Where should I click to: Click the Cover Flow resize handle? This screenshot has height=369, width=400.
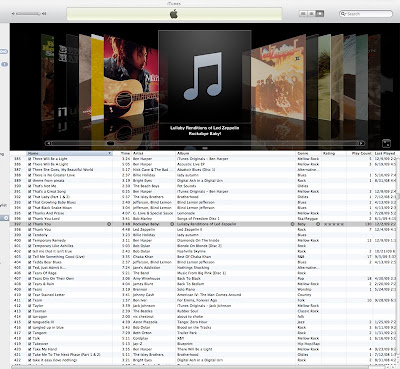point(205,148)
